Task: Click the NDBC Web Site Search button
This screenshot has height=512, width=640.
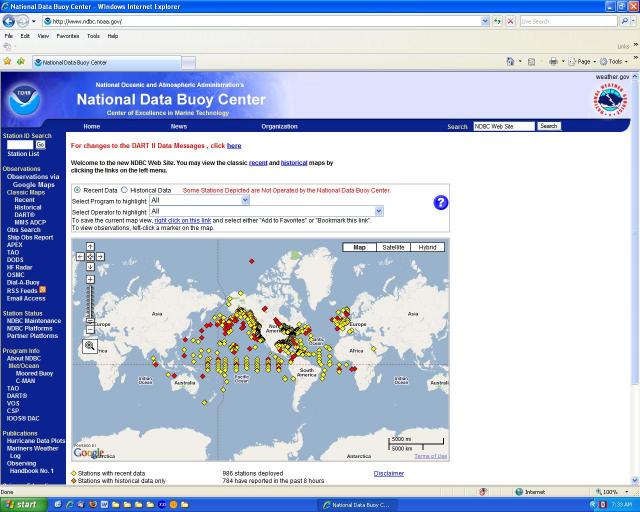Action: (x=549, y=126)
